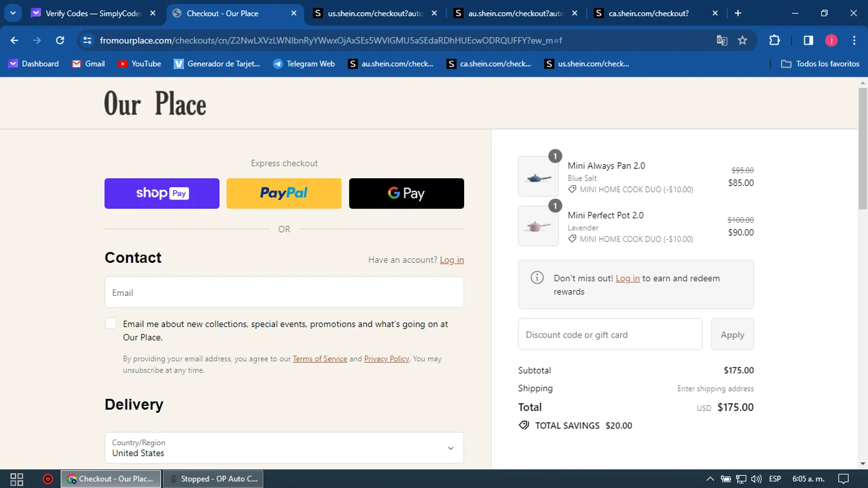Click the address bar URL
The height and width of the screenshot is (488, 868).
point(331,41)
